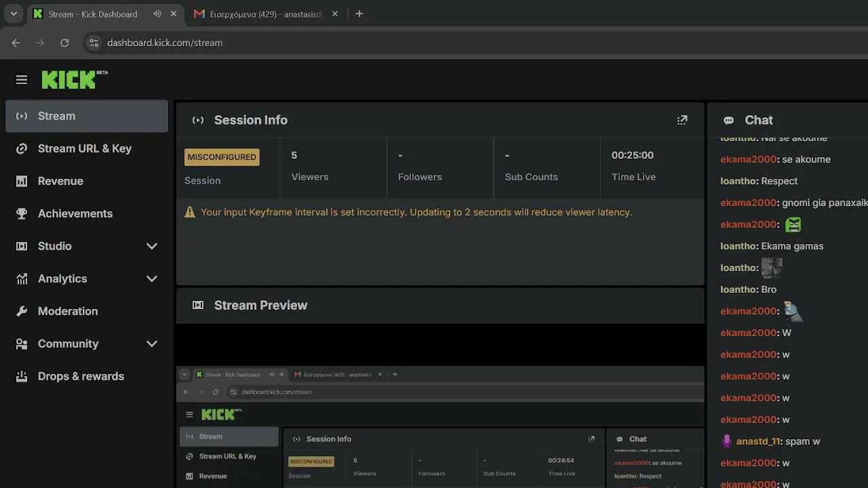868x488 pixels.
Task: Open the Stream page in sidebar
Action: tap(87, 116)
